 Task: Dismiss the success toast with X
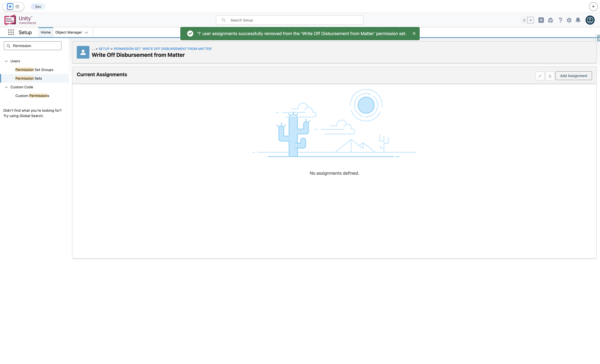(x=414, y=34)
